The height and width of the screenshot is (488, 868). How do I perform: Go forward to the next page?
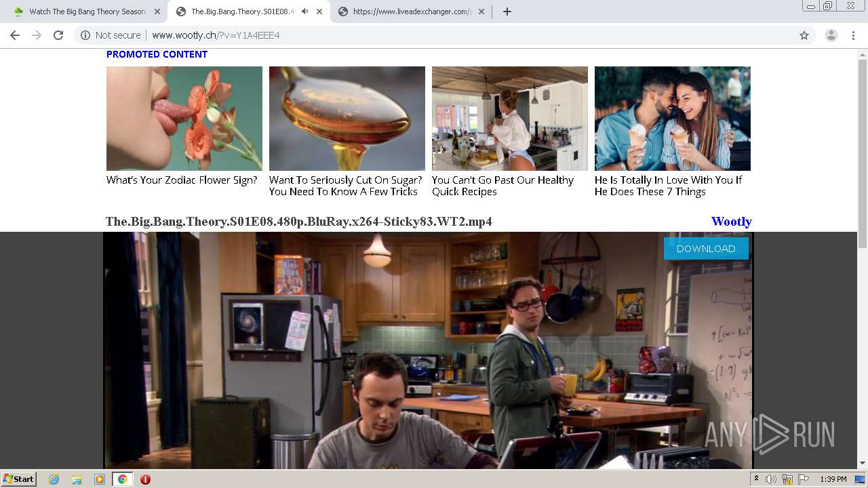(x=37, y=35)
